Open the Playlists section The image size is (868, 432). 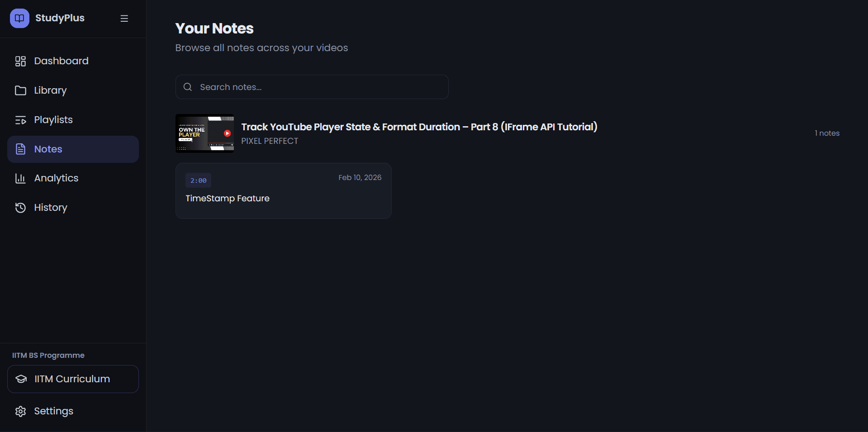pos(53,120)
